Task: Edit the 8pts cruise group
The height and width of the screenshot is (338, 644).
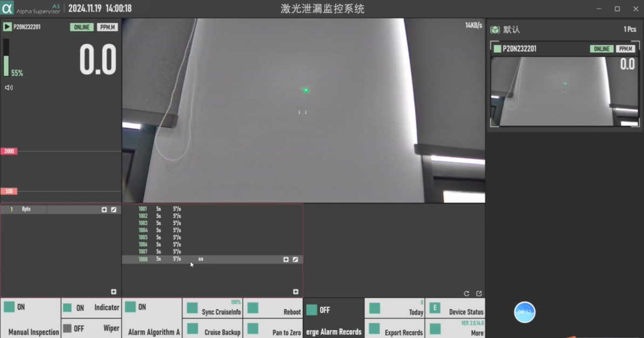Action: [114, 209]
